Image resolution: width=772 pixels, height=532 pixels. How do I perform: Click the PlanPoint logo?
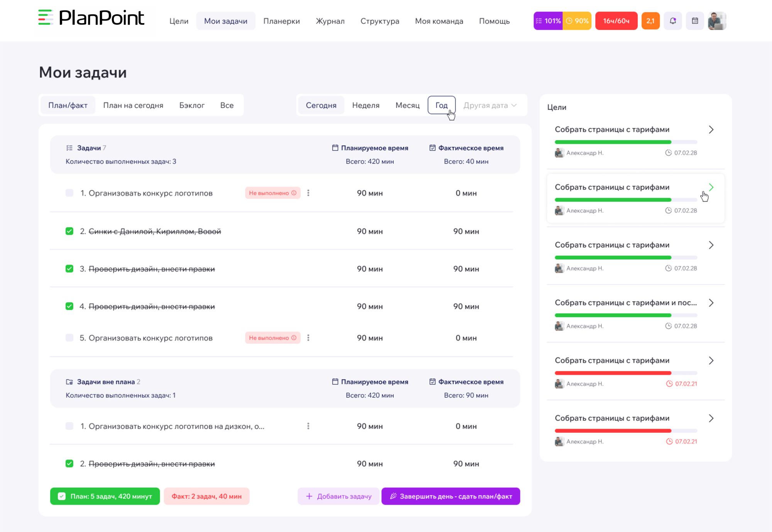tap(92, 18)
